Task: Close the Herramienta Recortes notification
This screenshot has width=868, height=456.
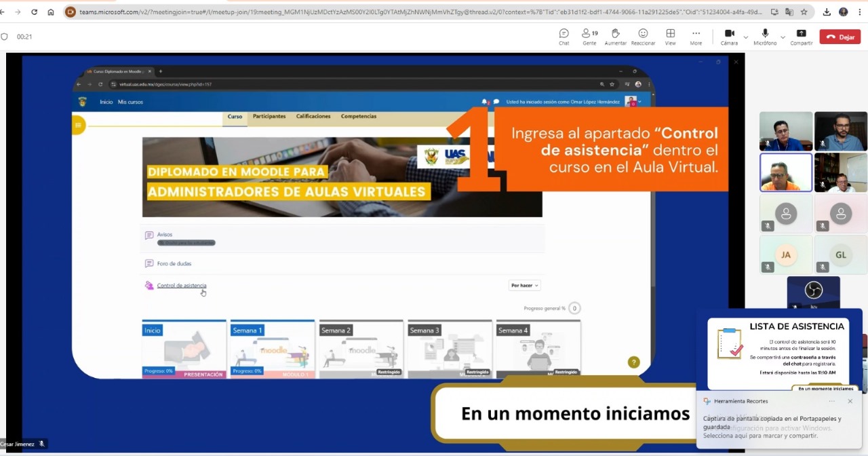Action: click(850, 401)
